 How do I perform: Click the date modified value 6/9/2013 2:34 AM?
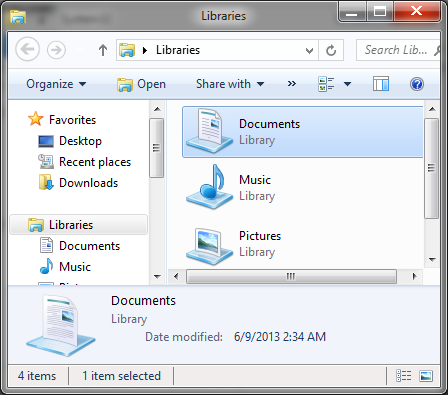click(x=280, y=337)
